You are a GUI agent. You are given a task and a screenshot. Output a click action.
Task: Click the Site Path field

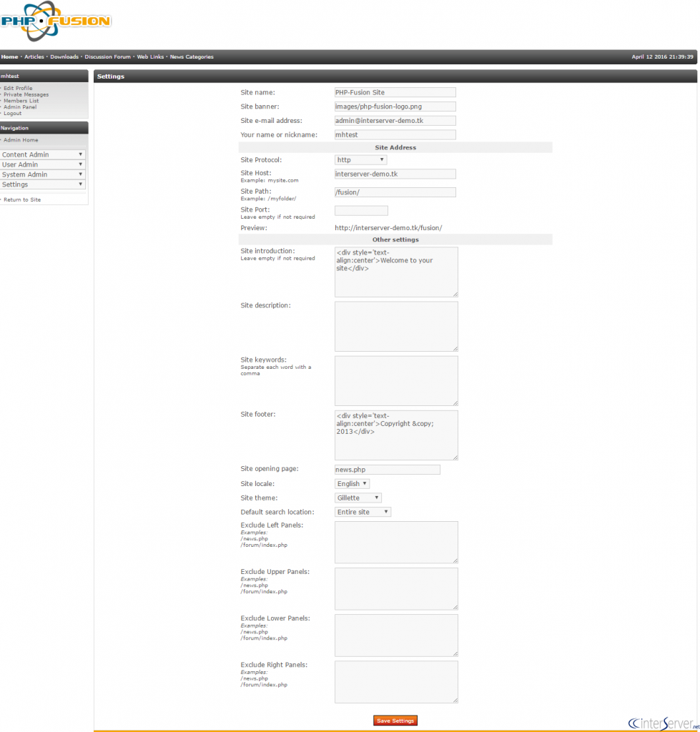click(x=395, y=192)
